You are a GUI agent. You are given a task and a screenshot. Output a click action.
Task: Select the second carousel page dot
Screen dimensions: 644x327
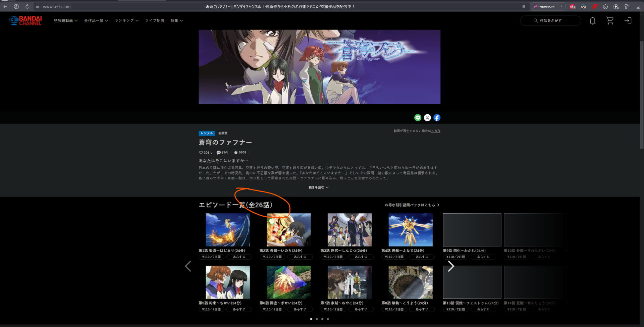click(x=317, y=319)
